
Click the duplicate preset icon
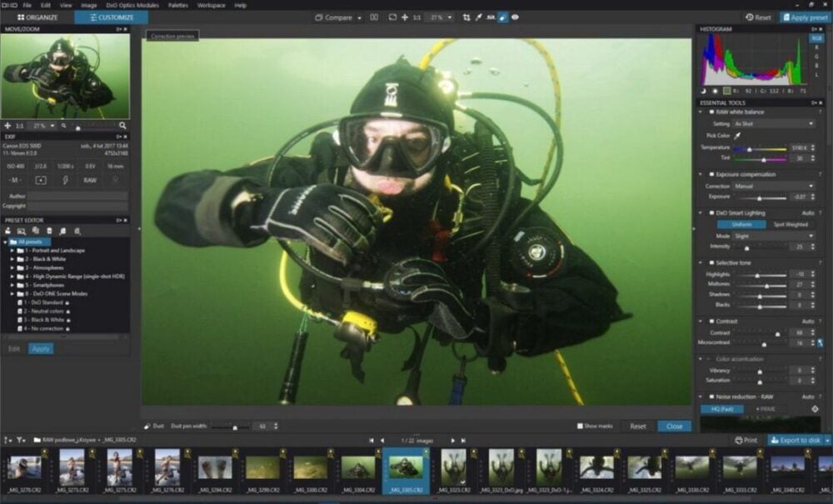[36, 231]
